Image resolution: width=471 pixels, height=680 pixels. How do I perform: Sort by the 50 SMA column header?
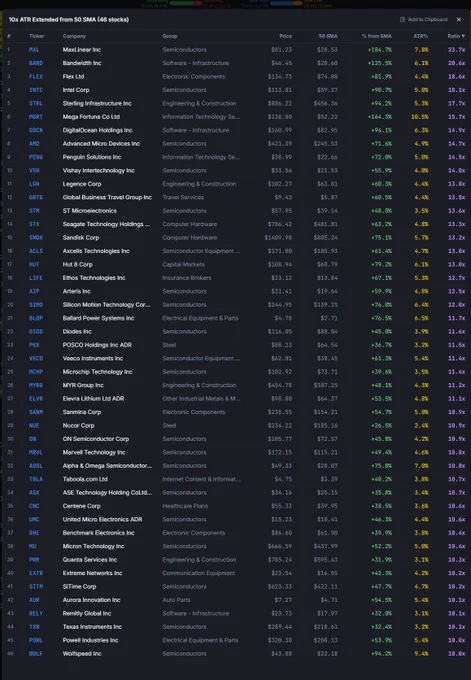coord(328,36)
